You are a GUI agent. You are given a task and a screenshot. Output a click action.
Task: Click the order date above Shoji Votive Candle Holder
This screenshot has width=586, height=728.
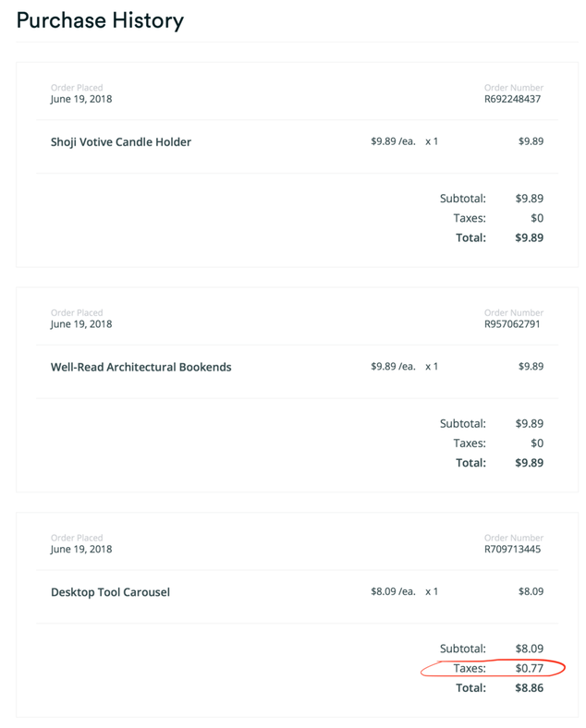tap(81, 99)
